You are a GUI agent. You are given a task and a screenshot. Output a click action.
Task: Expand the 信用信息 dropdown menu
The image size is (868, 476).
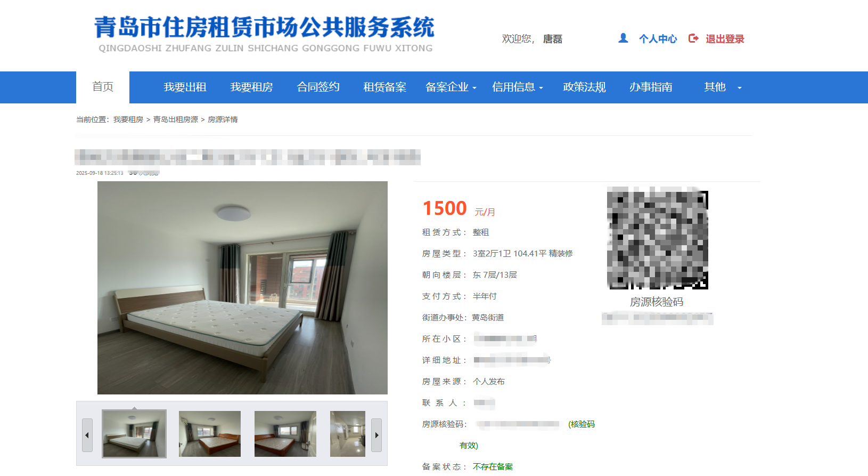tap(518, 87)
